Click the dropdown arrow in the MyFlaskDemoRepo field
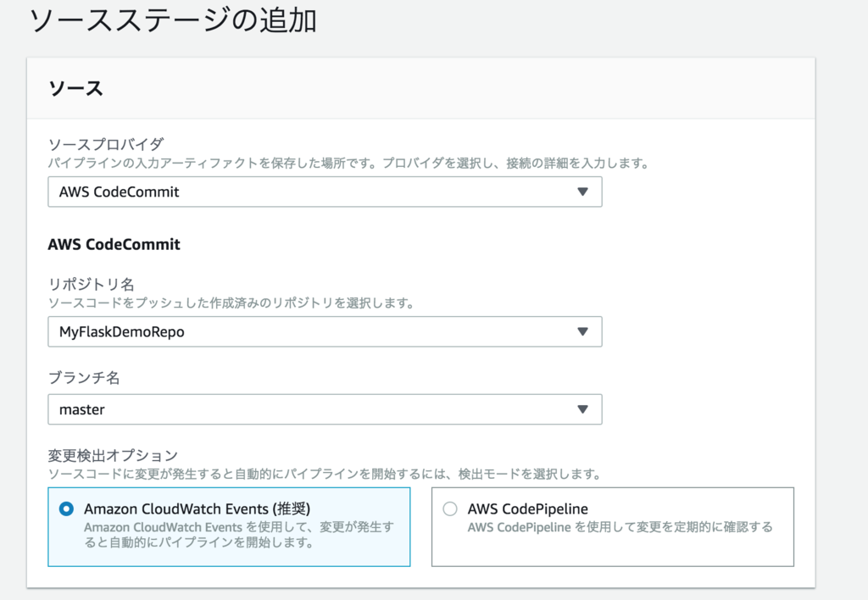Screen dimensions: 868x600 (x=582, y=331)
